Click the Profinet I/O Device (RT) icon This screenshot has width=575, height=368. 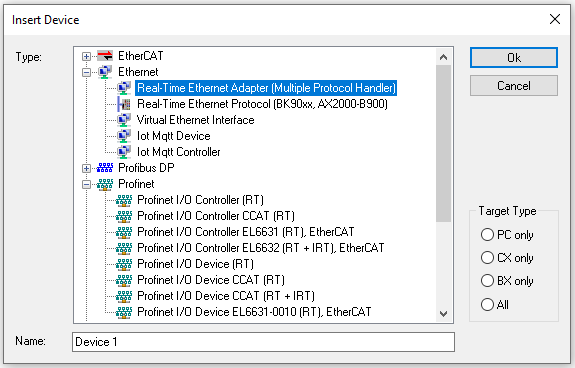click(x=124, y=264)
